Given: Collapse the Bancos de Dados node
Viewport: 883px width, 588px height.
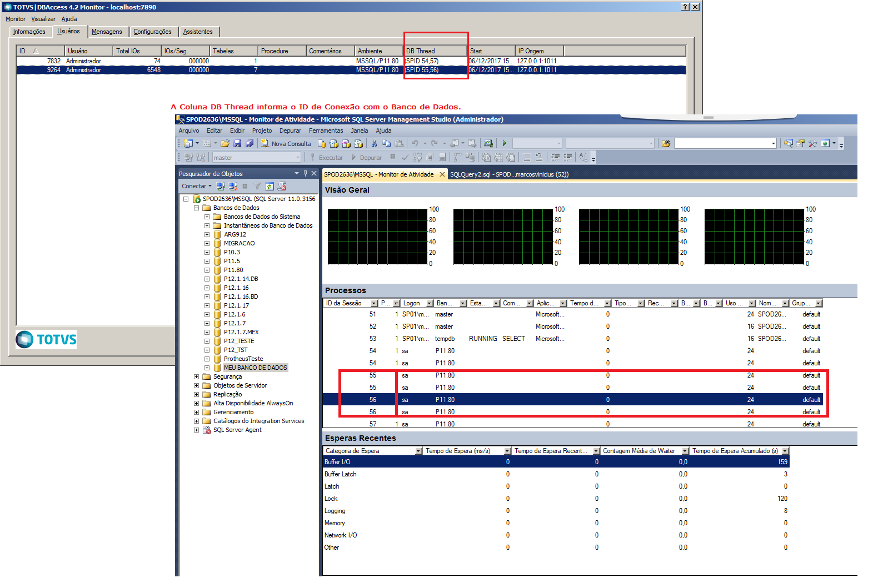Looking at the screenshot, I should pos(196,208).
